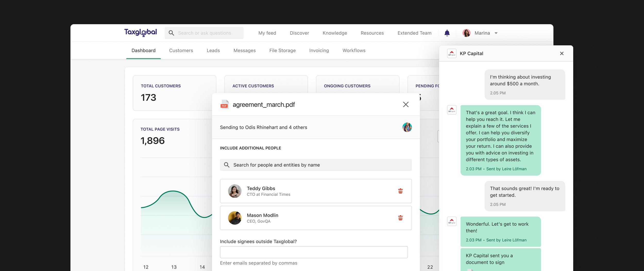The width and height of the screenshot is (644, 271).
Task: Click Teddy Gibbs' avatar photo
Action: tap(235, 191)
